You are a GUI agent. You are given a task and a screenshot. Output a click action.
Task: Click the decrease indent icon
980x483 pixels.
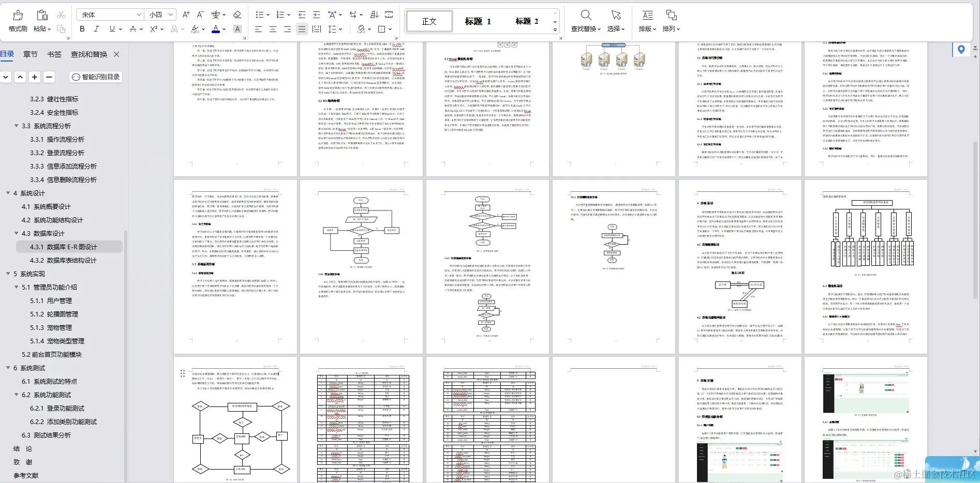point(302,14)
